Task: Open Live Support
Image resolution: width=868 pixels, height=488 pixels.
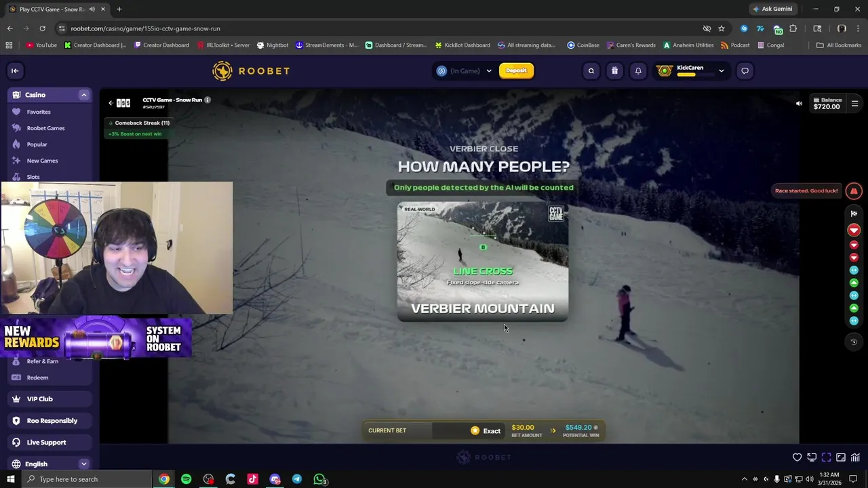Action: (50, 443)
